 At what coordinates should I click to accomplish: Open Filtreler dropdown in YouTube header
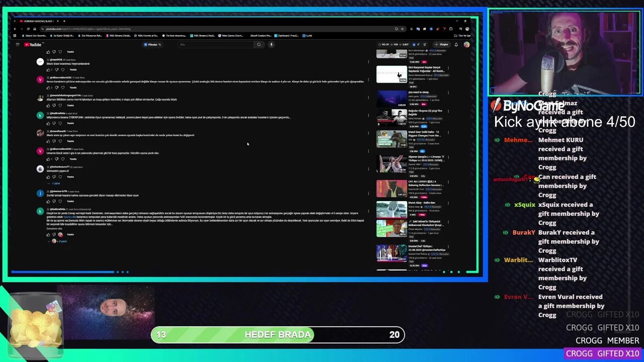tap(152, 45)
